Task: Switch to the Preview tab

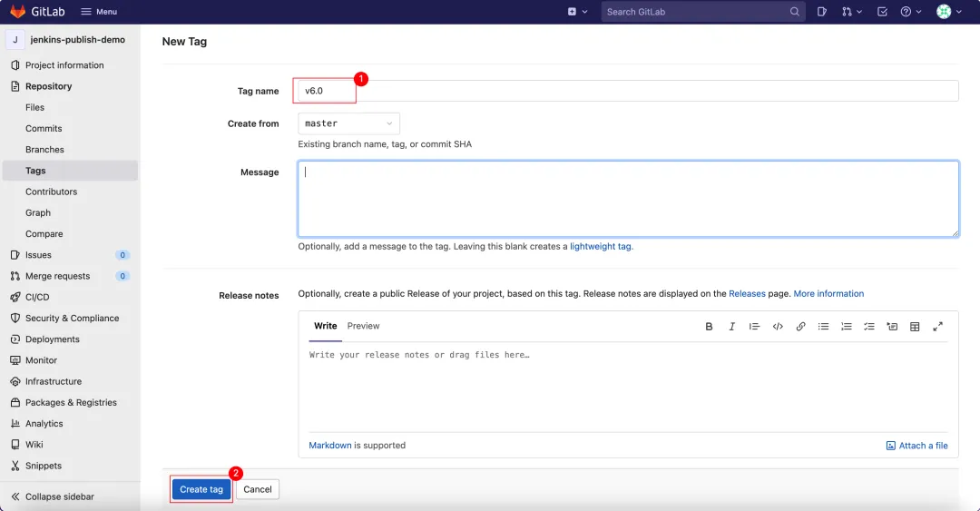Action: tap(363, 326)
